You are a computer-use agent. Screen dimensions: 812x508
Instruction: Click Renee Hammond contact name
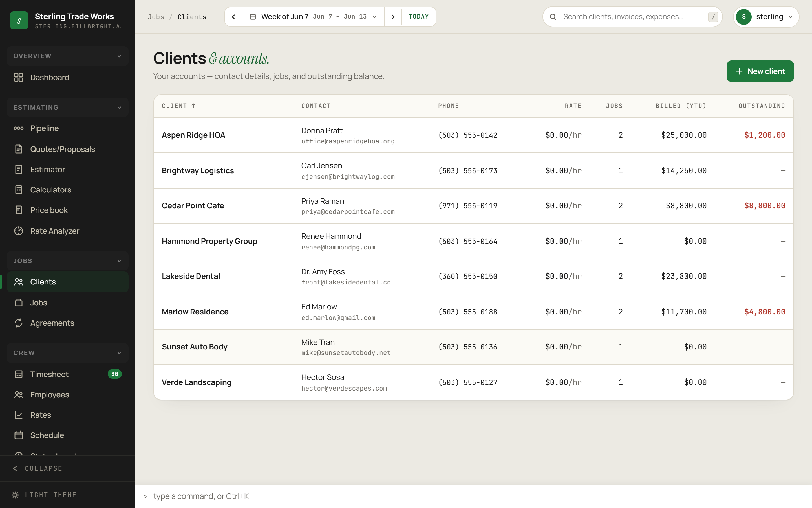tap(331, 236)
